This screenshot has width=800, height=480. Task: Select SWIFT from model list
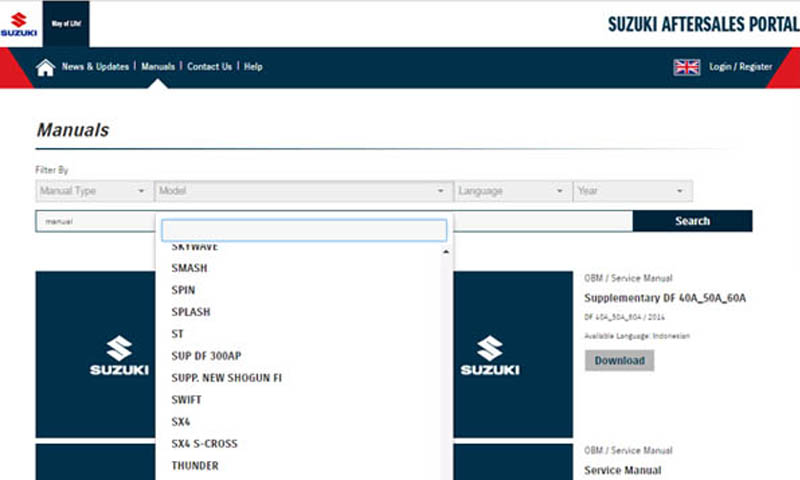[x=186, y=400]
